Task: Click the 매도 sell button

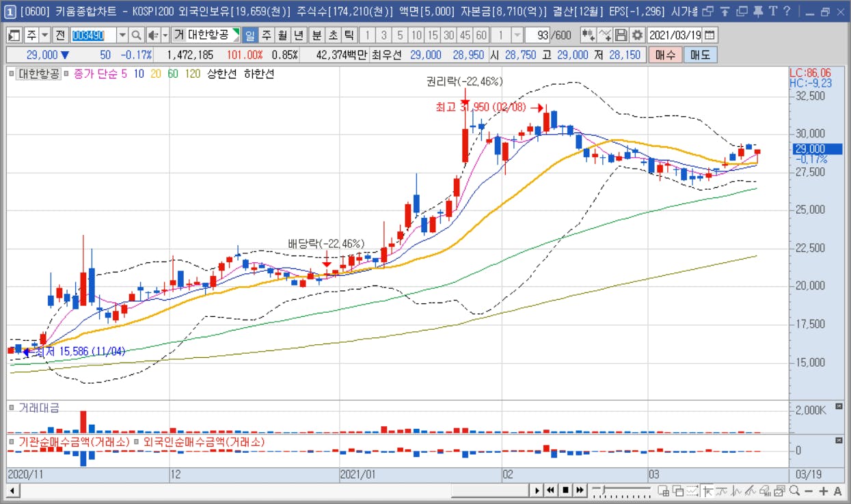Action: click(701, 55)
